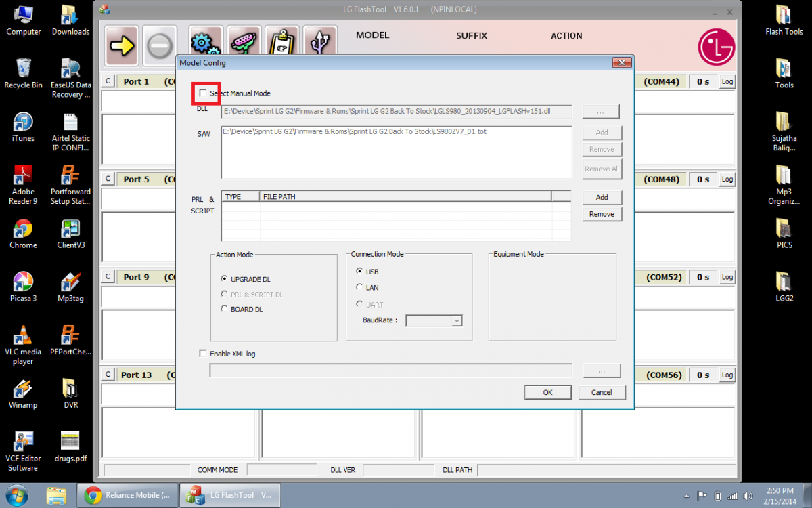The image size is (812, 508).
Task: Open the Recycle Bin
Action: (x=23, y=73)
